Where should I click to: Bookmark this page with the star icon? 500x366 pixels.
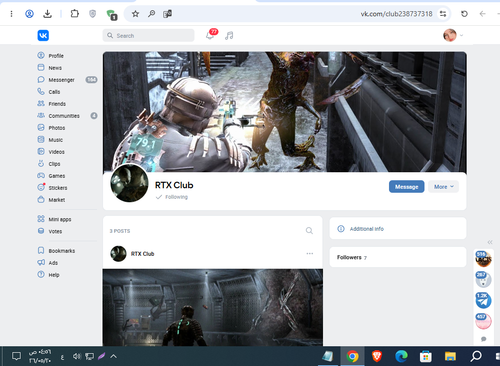(x=135, y=14)
